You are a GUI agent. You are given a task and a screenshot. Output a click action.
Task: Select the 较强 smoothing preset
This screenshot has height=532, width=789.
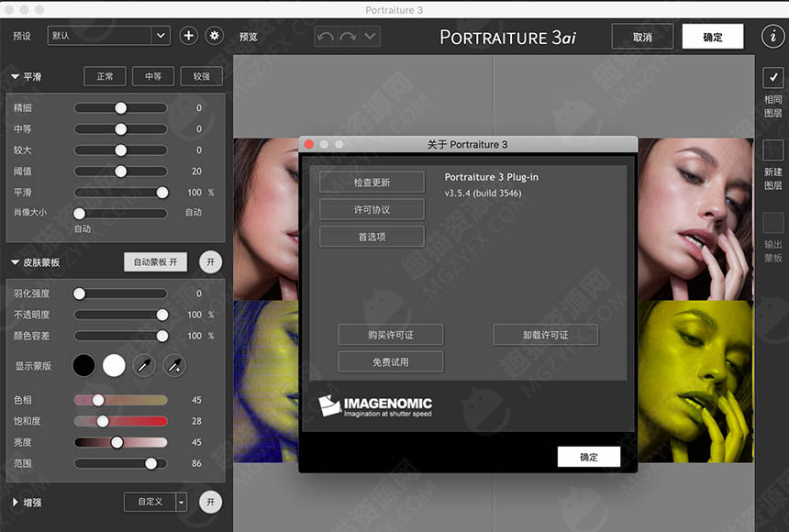coord(201,76)
